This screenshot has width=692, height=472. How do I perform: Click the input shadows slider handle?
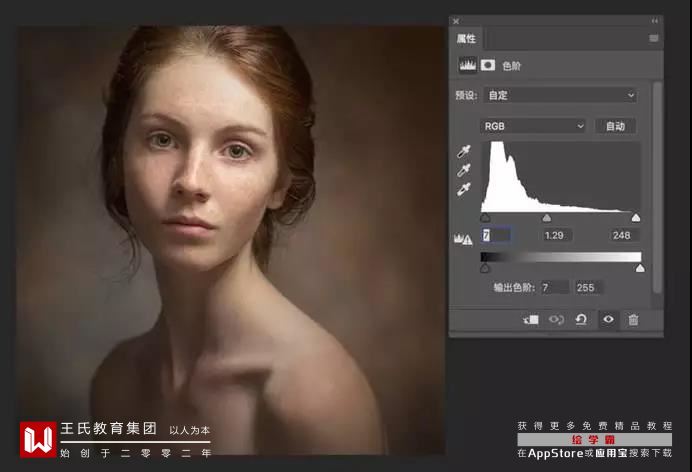[x=485, y=217]
